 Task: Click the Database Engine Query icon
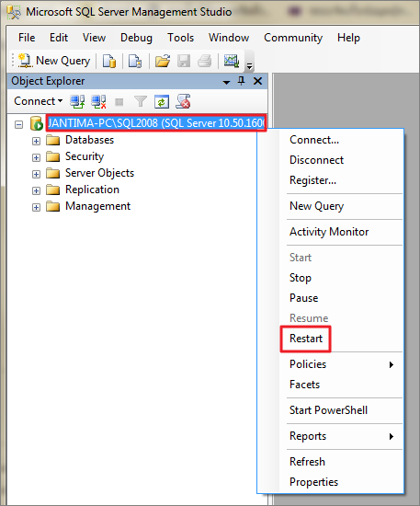coord(109,61)
